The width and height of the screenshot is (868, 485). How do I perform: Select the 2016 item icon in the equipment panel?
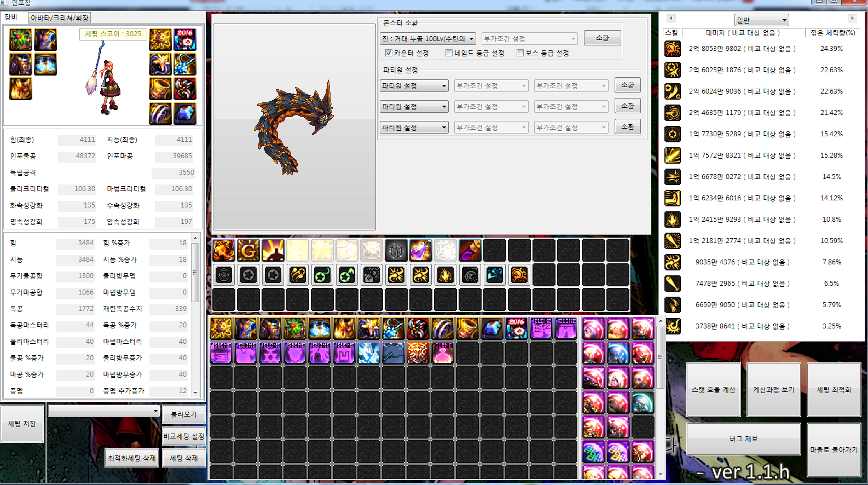tap(185, 40)
